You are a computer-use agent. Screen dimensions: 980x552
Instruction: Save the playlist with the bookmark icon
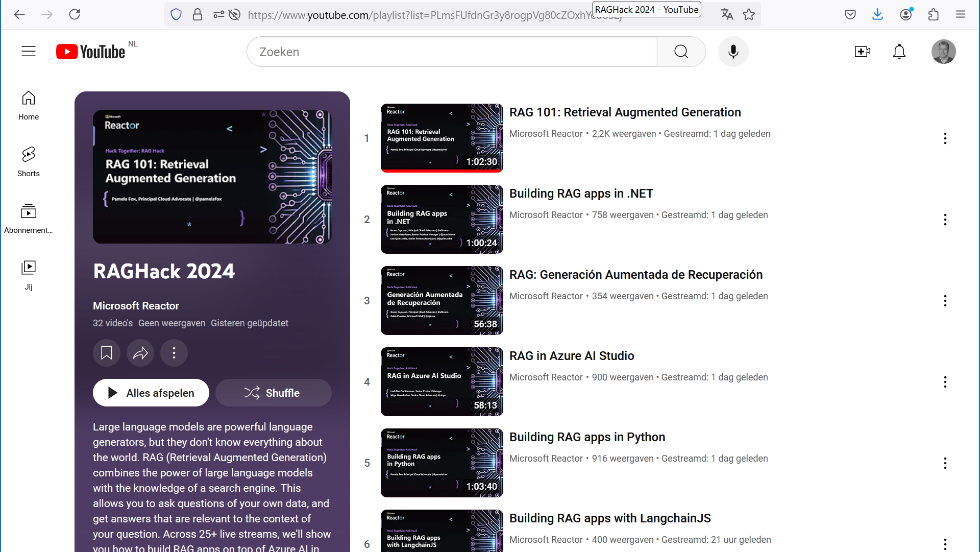pyautogui.click(x=107, y=353)
